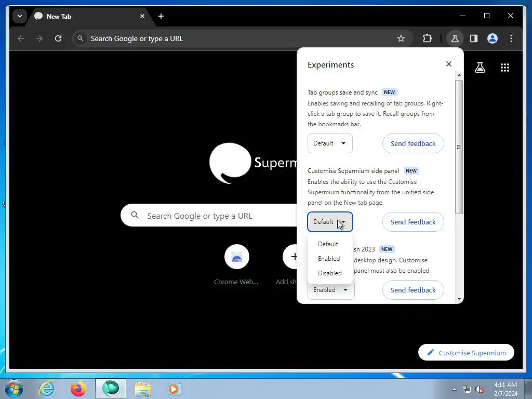Launch Firefox from the taskbar
Viewport: 532px width, 399px height.
click(78, 389)
